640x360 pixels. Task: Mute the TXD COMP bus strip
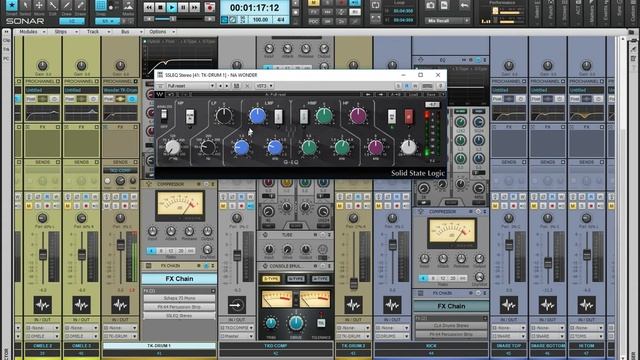click(x=224, y=206)
